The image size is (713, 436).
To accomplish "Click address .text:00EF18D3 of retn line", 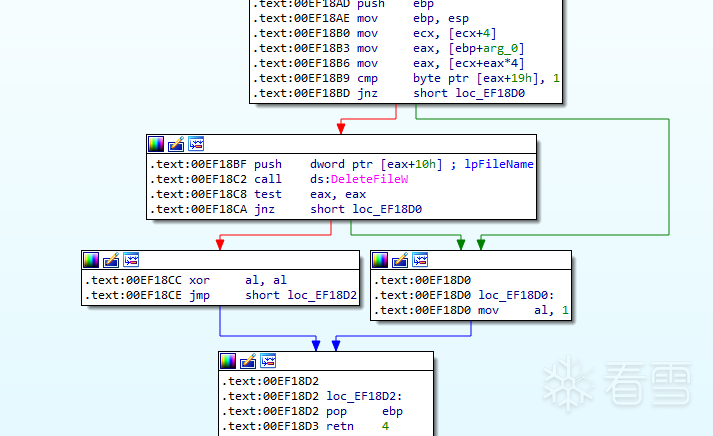I will (x=270, y=426).
